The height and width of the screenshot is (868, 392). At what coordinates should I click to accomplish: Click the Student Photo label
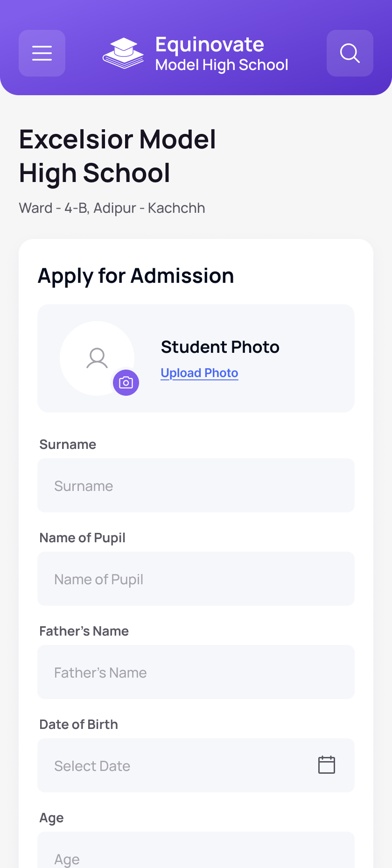[x=220, y=347]
